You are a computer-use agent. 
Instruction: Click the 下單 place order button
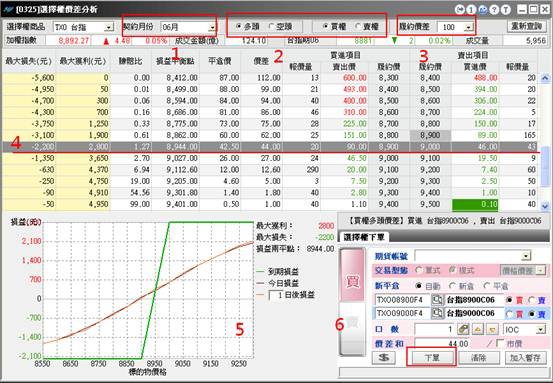point(432,358)
